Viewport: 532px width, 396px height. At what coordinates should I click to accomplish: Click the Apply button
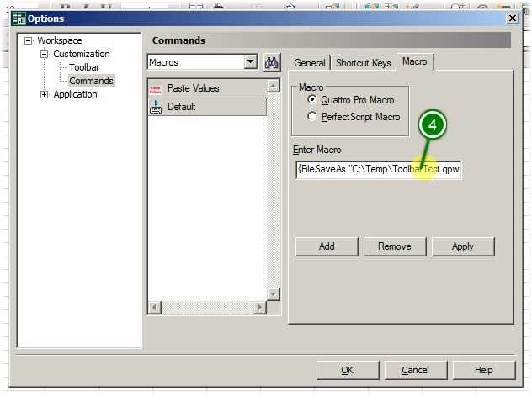pos(462,246)
